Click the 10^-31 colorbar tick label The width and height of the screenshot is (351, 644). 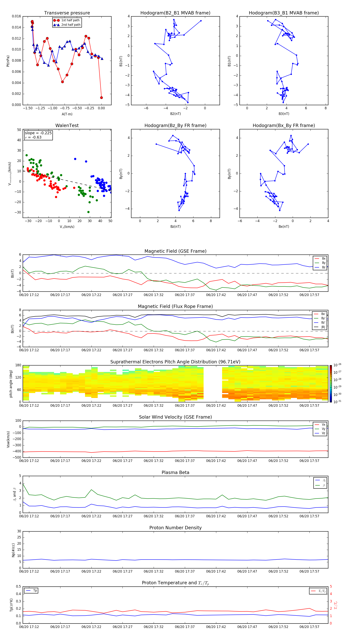337,402
